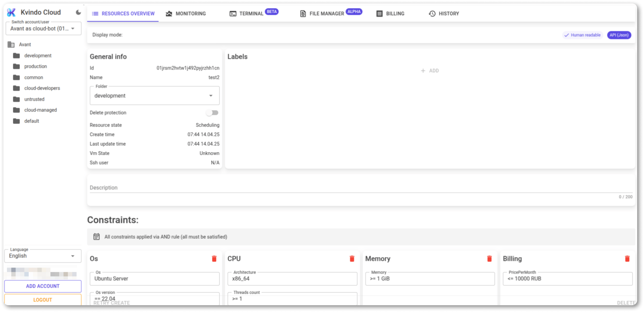Viewport: 644px width, 312px height.
Task: Open the cloud-developers folder
Action: 42,88
